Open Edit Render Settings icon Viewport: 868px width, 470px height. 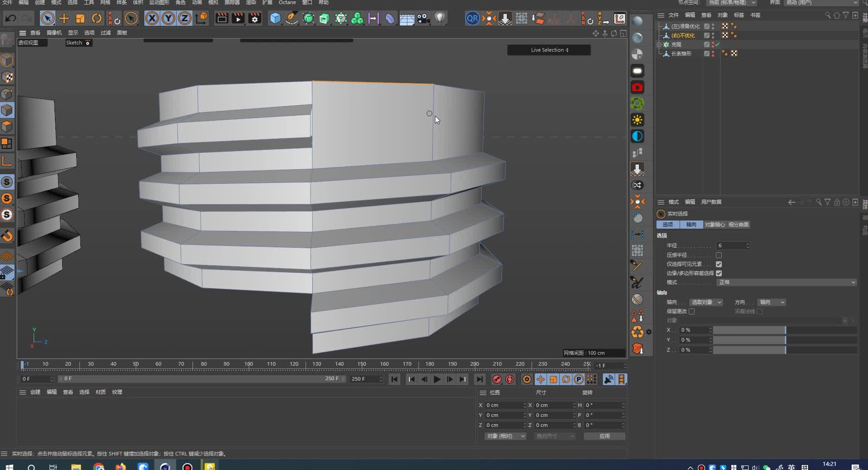coord(255,19)
